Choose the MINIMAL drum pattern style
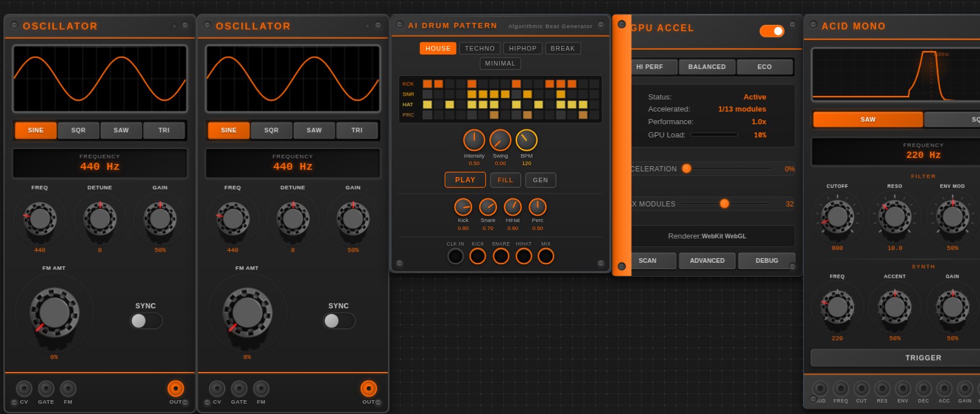Screen dimensions: 980x414 click(500, 63)
